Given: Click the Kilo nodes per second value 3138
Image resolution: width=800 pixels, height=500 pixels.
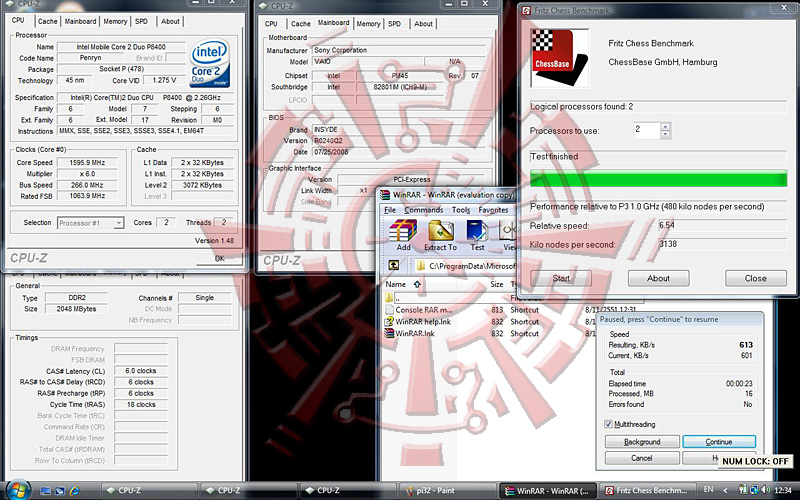Looking at the screenshot, I should (721, 244).
